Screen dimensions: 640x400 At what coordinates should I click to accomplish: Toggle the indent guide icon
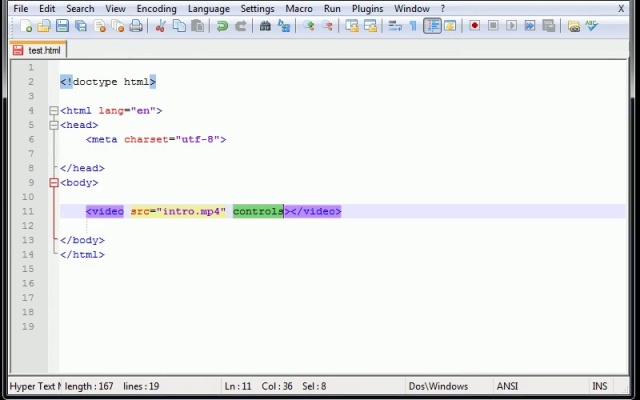[432, 26]
